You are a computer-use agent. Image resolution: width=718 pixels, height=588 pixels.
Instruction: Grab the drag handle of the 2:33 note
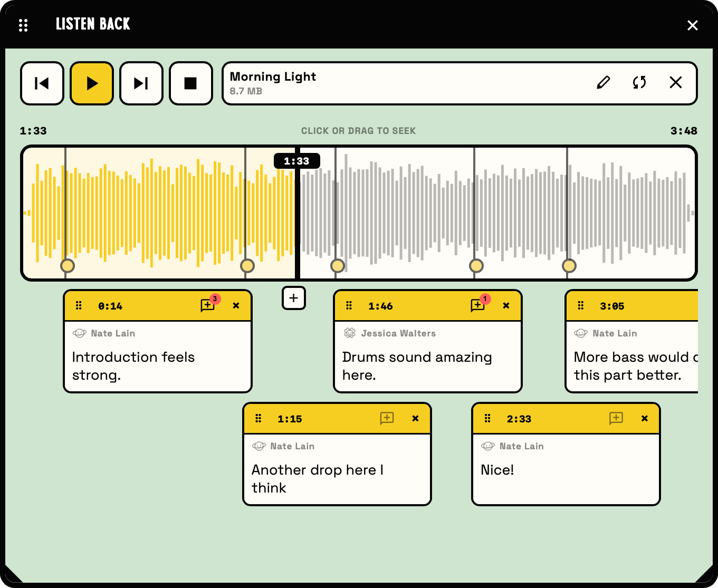(x=487, y=418)
